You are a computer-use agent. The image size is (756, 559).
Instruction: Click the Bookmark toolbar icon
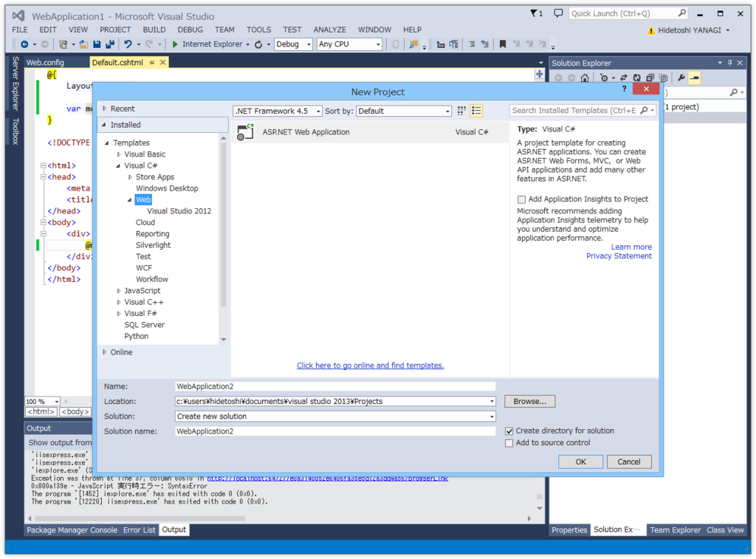502,44
